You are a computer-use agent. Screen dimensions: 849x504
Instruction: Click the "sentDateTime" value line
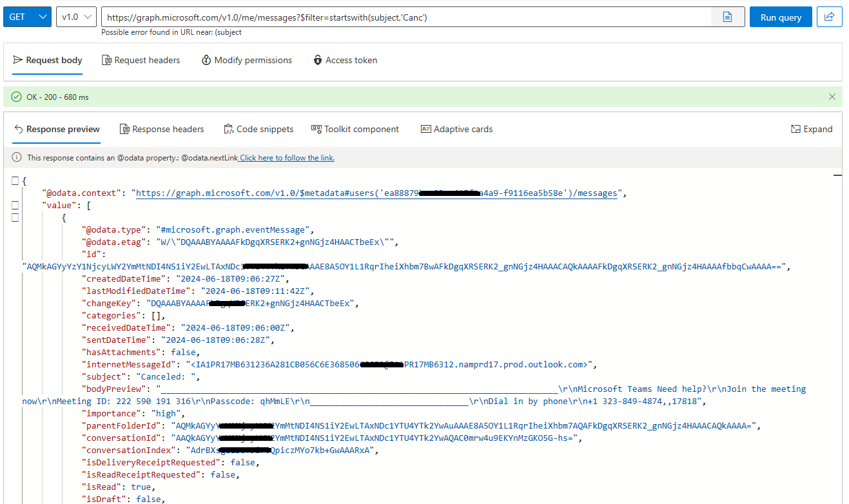point(179,340)
